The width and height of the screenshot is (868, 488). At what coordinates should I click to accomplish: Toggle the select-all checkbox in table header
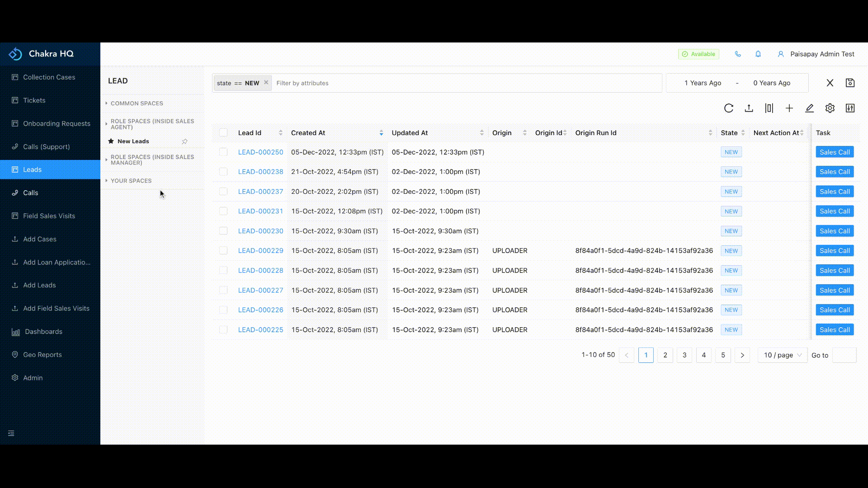click(223, 133)
